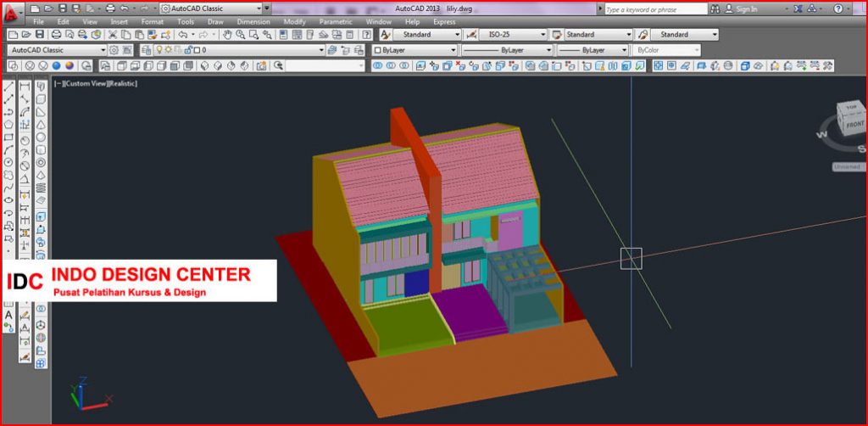Open the AutoCAD Classic workspace dropdown in title bar

coord(211,8)
